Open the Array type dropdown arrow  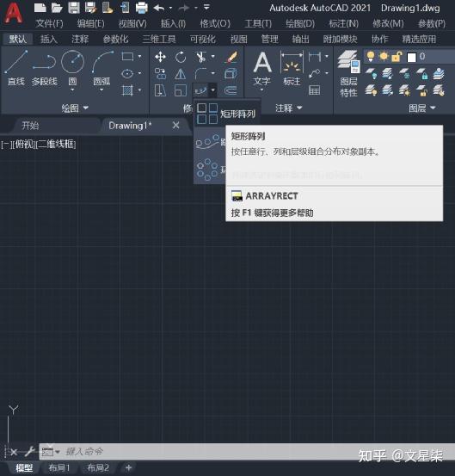[x=213, y=90]
